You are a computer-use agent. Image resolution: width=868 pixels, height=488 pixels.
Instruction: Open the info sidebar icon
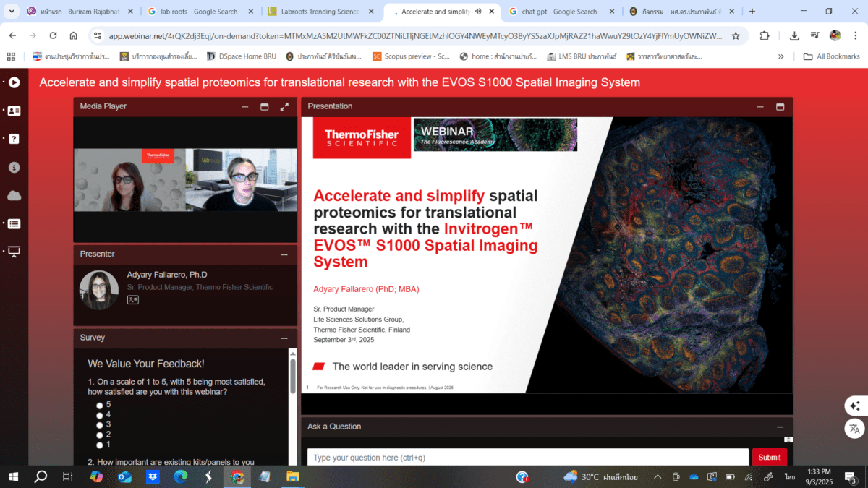pos(14,167)
